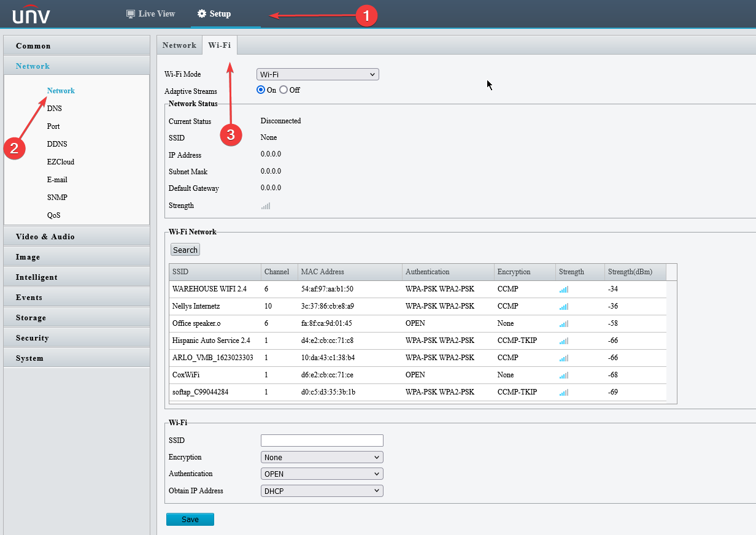Select the Nellys Internetz network

(x=417, y=306)
